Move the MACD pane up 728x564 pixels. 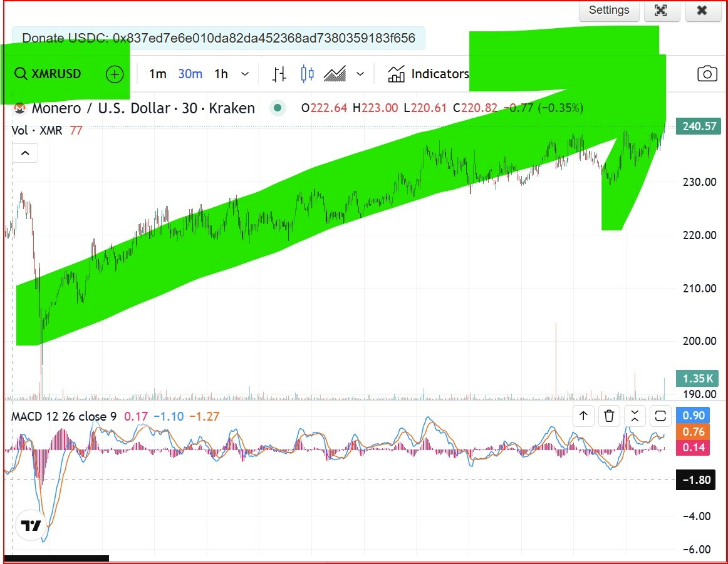(x=583, y=416)
